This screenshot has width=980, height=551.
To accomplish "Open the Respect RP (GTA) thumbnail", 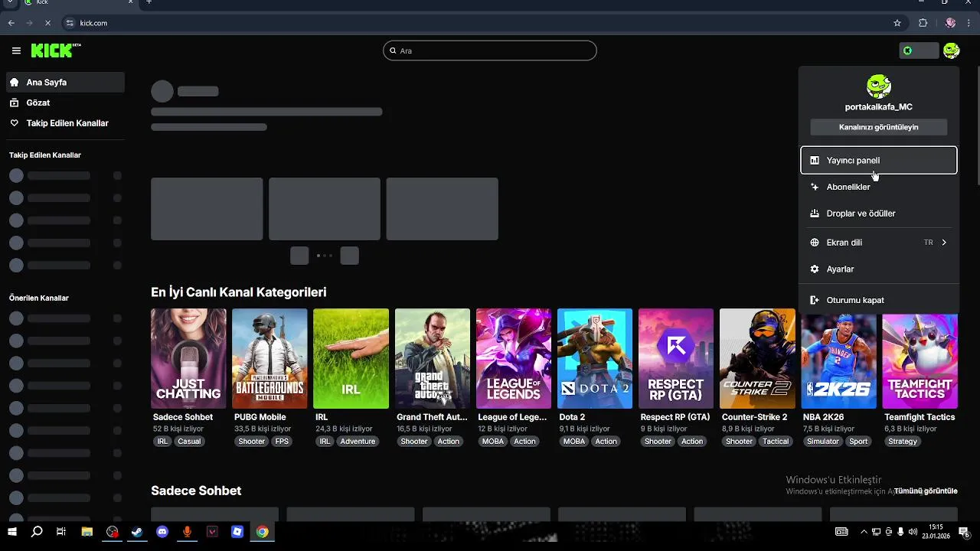I will pyautogui.click(x=676, y=358).
